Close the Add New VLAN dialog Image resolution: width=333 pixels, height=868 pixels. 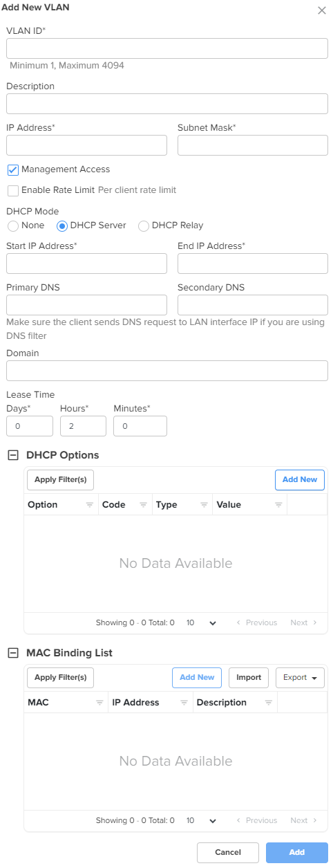coord(321,10)
